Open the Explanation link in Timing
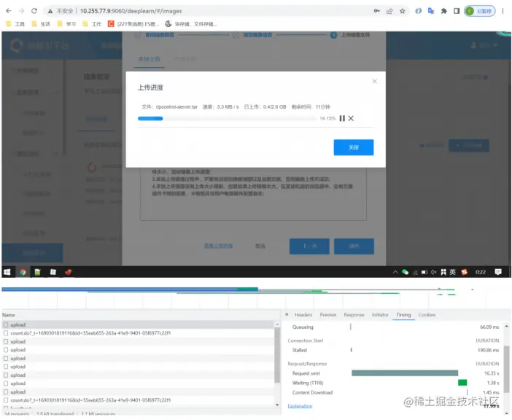This screenshot has height=420, width=512. click(300, 406)
